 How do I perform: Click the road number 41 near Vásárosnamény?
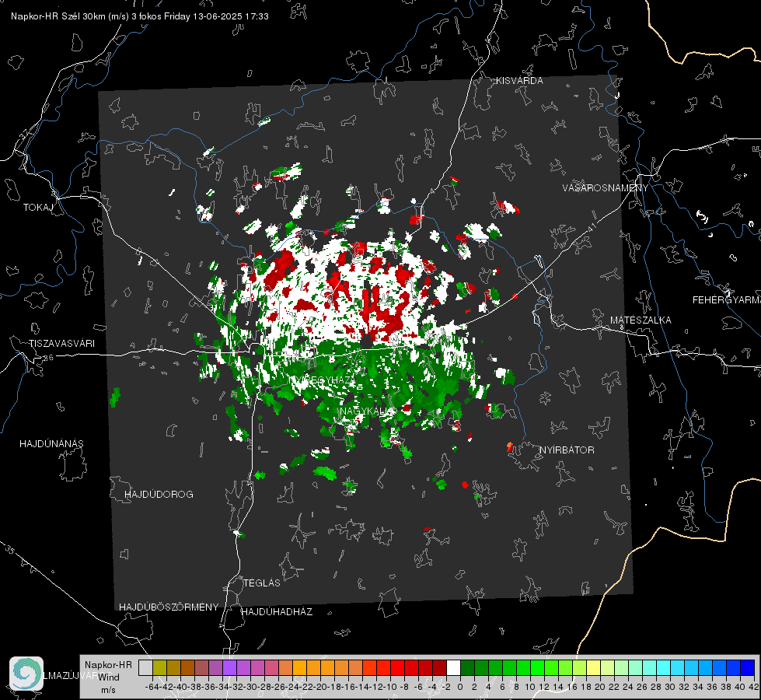[x=591, y=227]
